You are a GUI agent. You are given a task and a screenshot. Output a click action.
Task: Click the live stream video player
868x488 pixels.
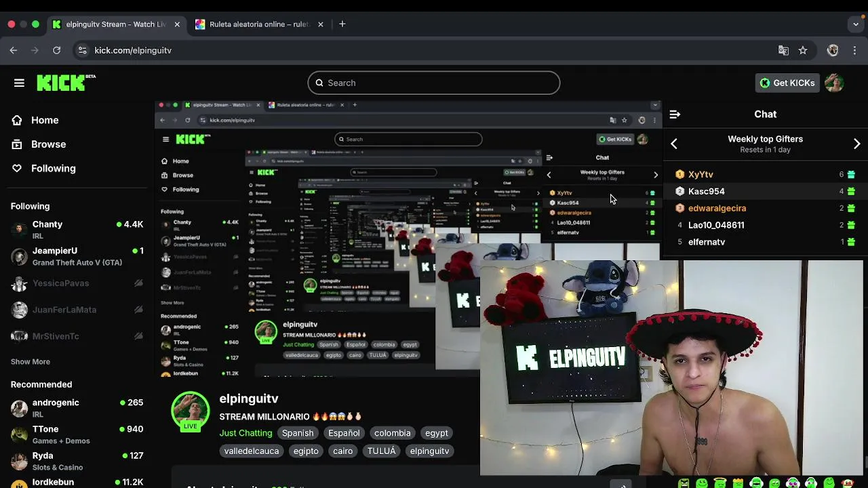pyautogui.click(x=409, y=239)
